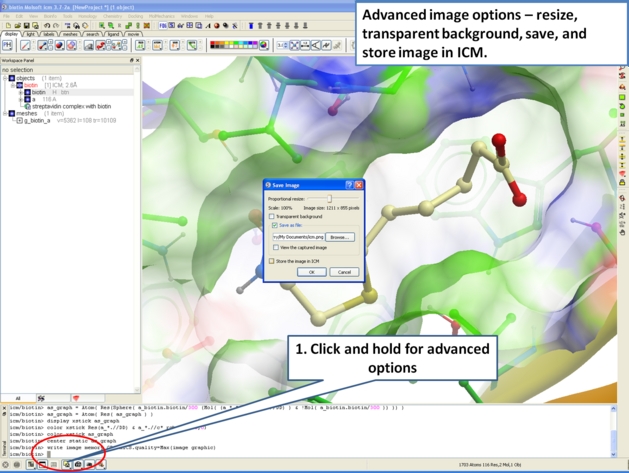
Task: Click the help question mark in Save Image dialog
Action: (349, 185)
